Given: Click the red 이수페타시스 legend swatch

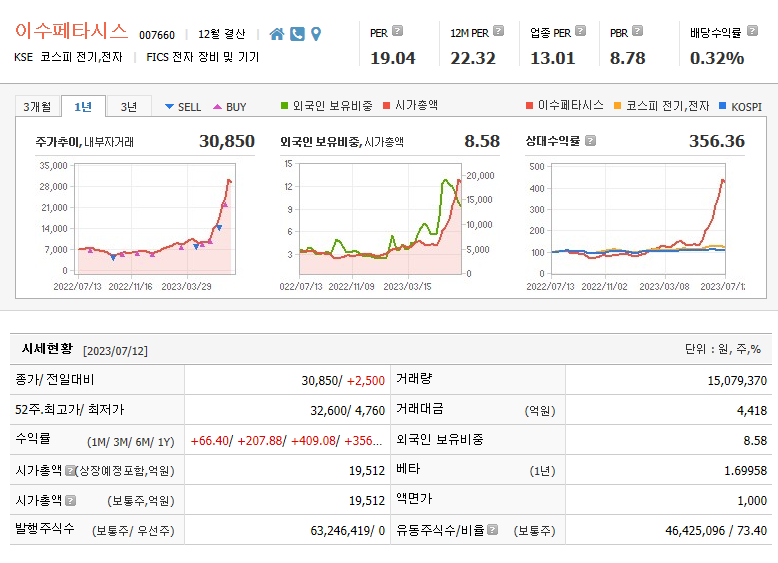Looking at the screenshot, I should (529, 105).
